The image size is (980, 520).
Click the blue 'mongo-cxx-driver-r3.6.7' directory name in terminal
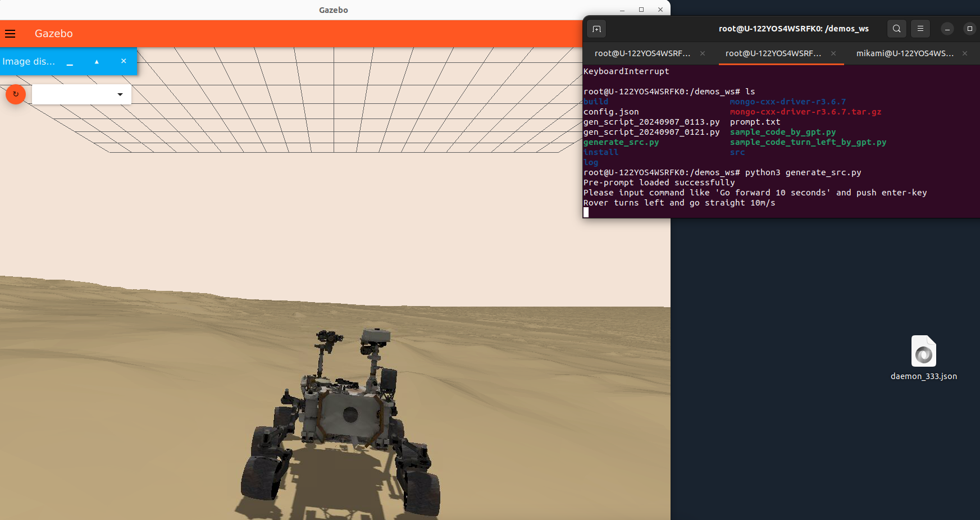click(788, 102)
